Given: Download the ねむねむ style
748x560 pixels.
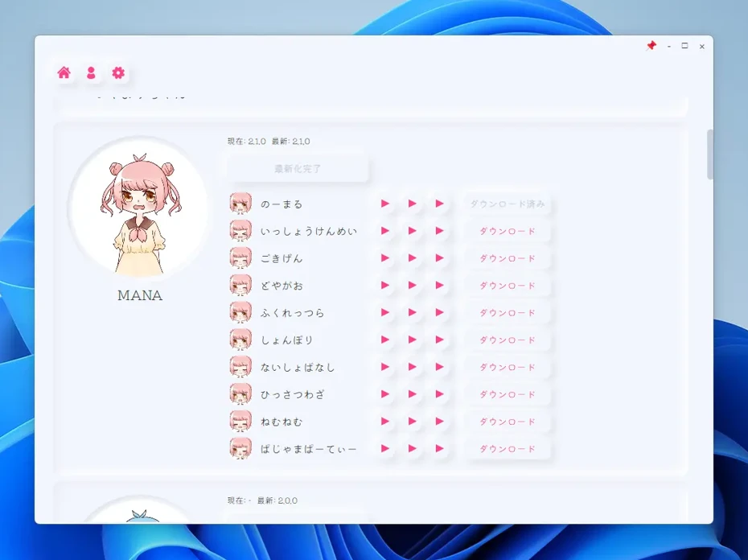Looking at the screenshot, I should click(x=507, y=422).
